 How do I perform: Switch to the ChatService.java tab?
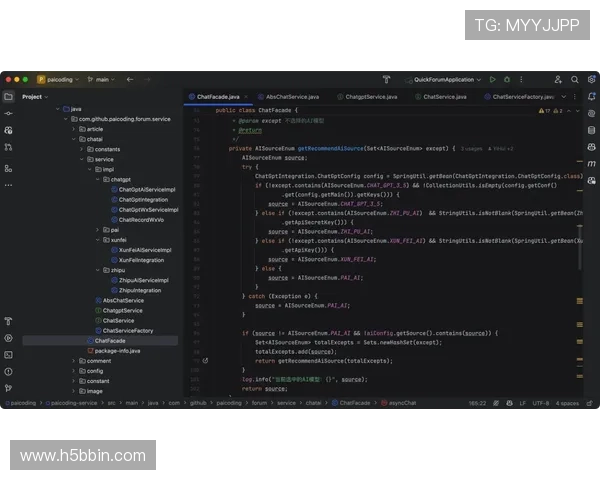(x=444, y=97)
